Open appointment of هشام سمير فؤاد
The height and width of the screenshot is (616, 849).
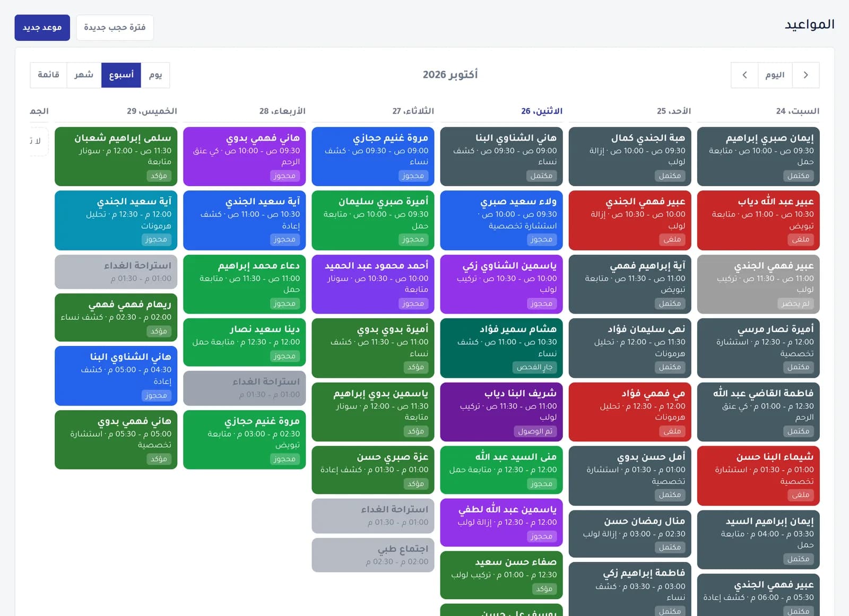click(501, 348)
